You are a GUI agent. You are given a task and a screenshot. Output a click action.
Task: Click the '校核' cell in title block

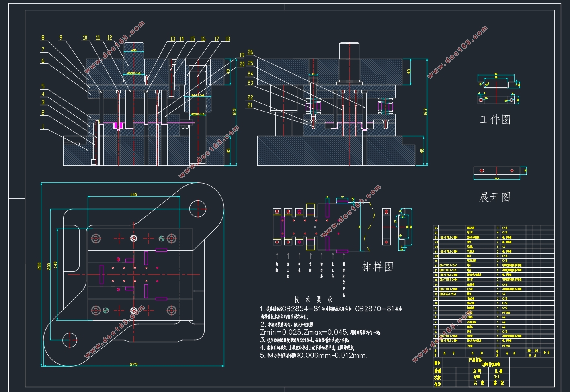[x=437, y=378]
